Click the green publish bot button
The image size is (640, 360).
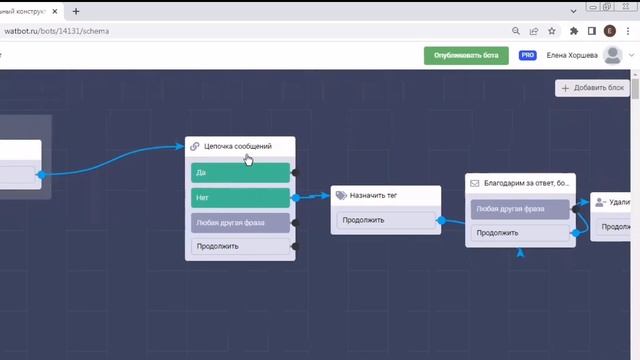point(466,56)
